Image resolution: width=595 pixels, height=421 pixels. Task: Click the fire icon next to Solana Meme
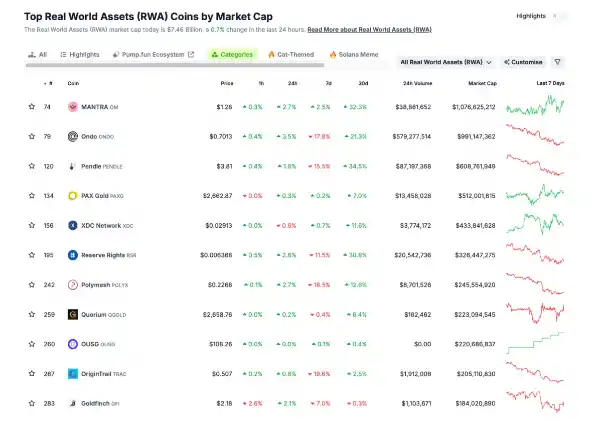click(x=333, y=55)
